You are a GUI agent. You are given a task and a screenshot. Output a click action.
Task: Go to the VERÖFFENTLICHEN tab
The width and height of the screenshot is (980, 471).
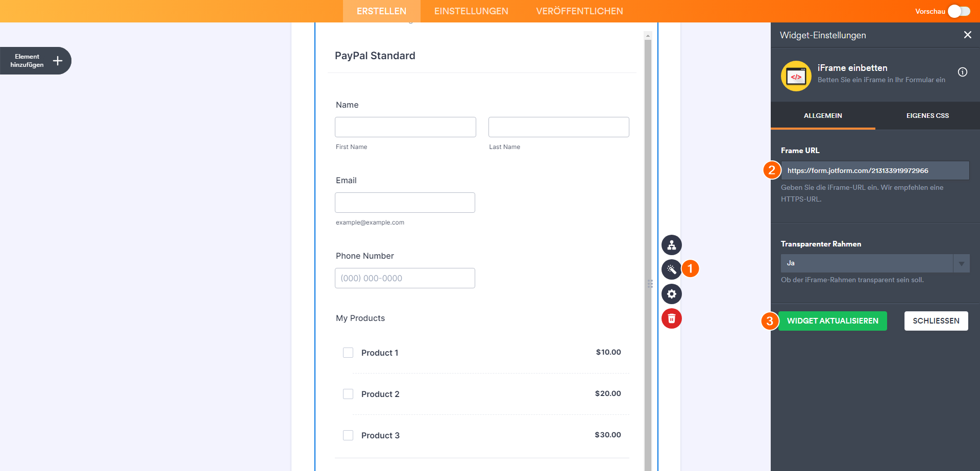pos(579,11)
